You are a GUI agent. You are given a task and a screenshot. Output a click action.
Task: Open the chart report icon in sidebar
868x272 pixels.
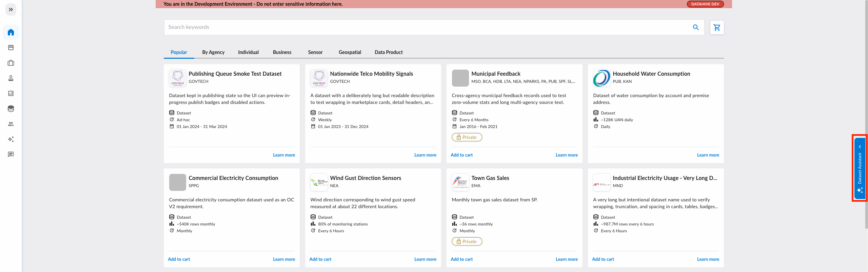point(11,93)
